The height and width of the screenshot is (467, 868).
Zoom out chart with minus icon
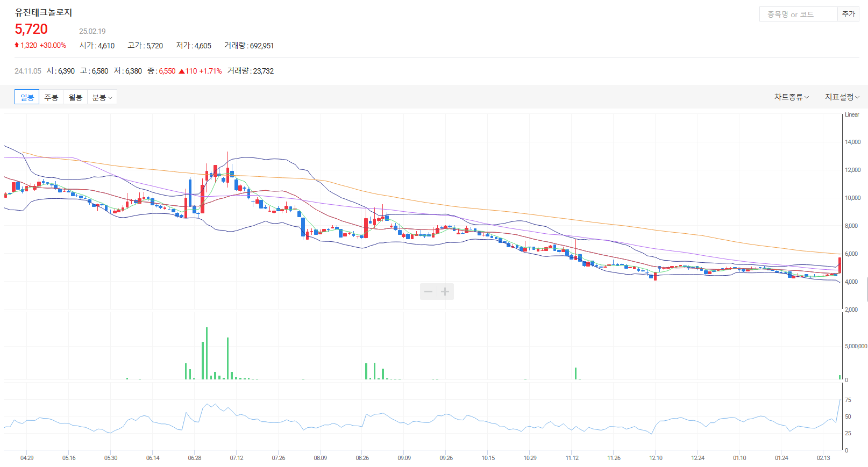click(x=428, y=292)
